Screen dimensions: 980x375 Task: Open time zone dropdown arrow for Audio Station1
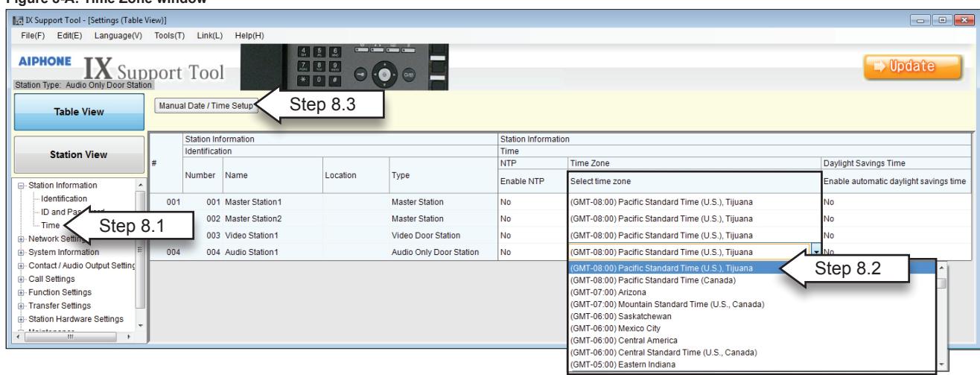pyautogui.click(x=815, y=253)
